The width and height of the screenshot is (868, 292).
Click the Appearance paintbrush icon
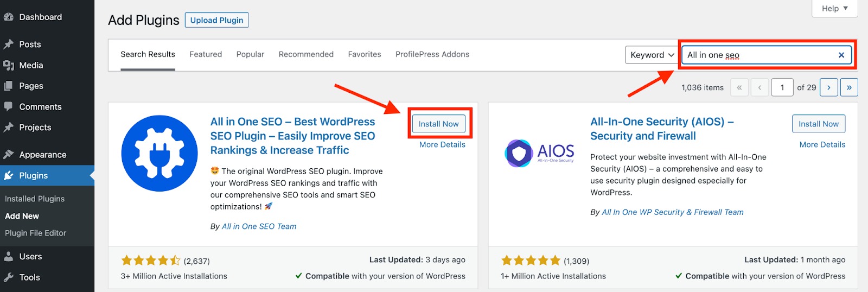tap(8, 155)
